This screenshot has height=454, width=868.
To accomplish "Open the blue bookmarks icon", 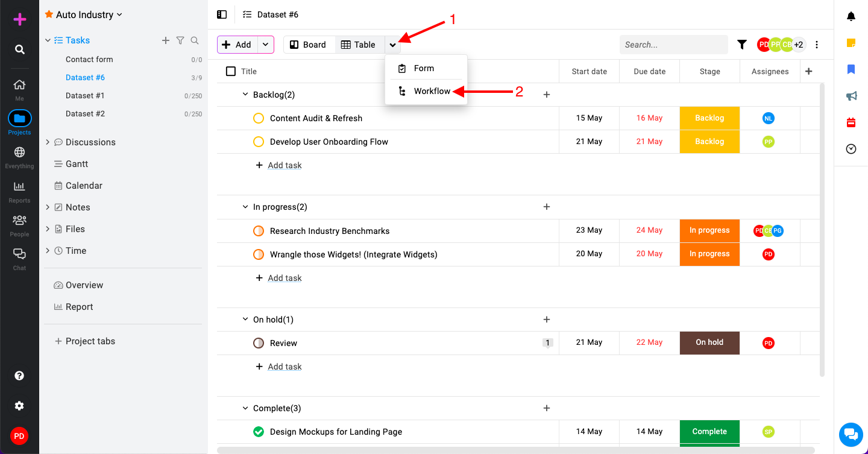I will pos(851,69).
